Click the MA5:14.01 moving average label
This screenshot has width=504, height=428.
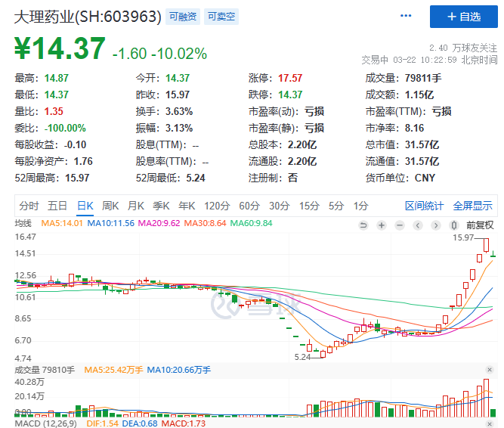[62, 223]
